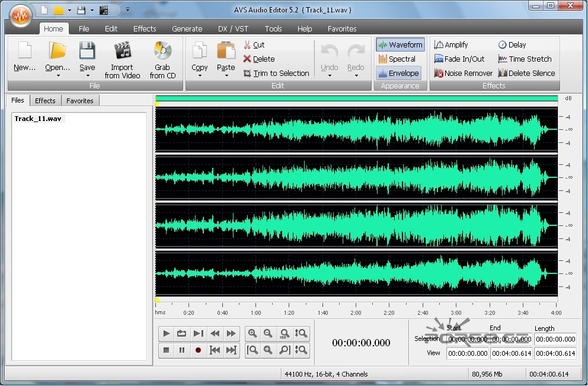Expand the Redo history dropdown
The image size is (588, 386).
click(356, 76)
